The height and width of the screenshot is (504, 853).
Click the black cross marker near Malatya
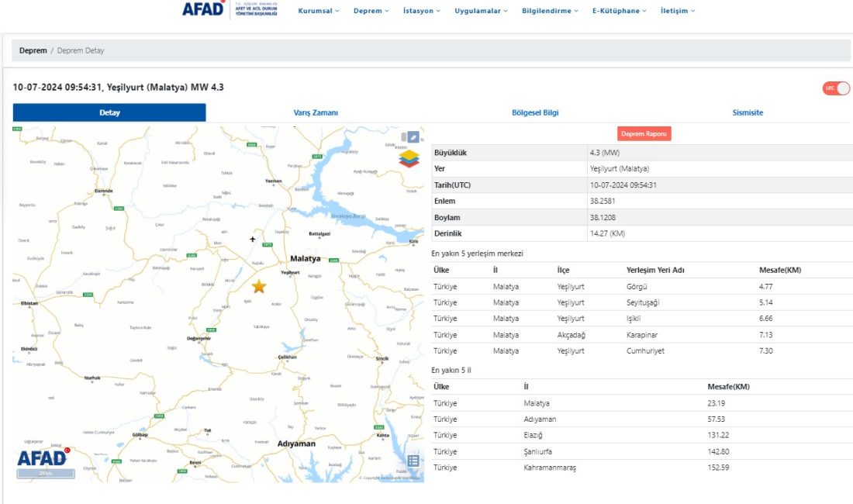click(253, 239)
